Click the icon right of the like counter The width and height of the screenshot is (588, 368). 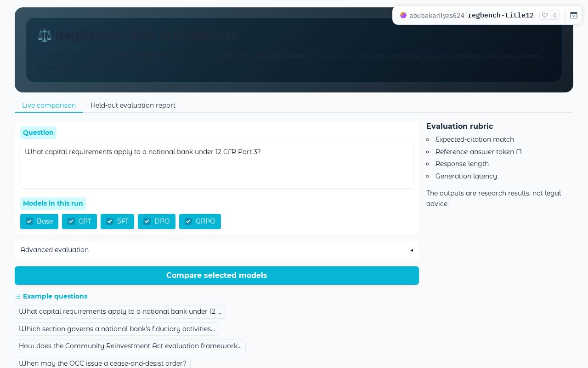tap(574, 15)
